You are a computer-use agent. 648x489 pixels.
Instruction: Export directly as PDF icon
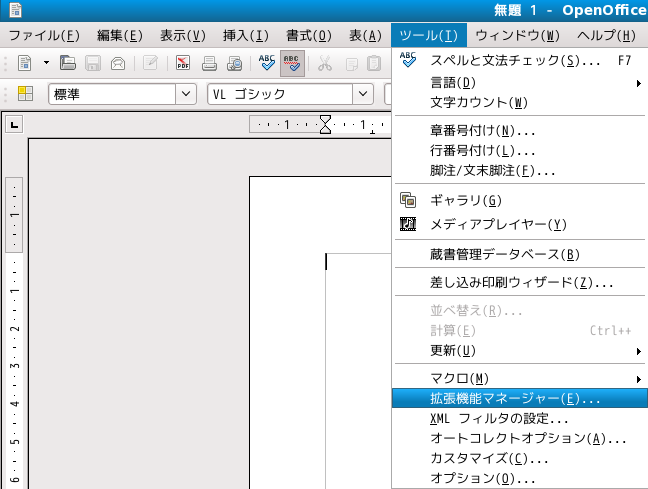click(183, 63)
